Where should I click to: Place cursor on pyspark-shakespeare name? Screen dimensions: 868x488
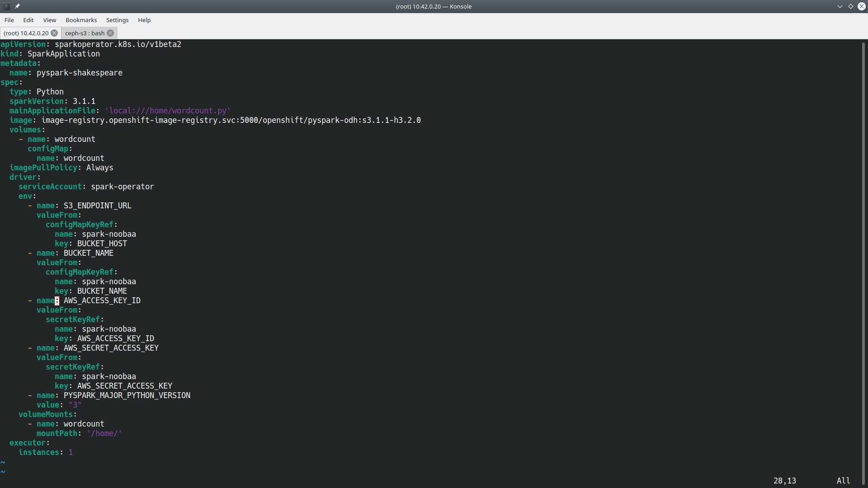[x=80, y=73]
